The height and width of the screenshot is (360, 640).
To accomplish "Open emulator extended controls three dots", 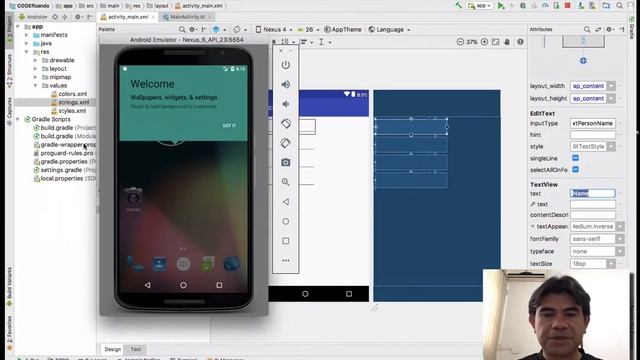I will (x=286, y=260).
